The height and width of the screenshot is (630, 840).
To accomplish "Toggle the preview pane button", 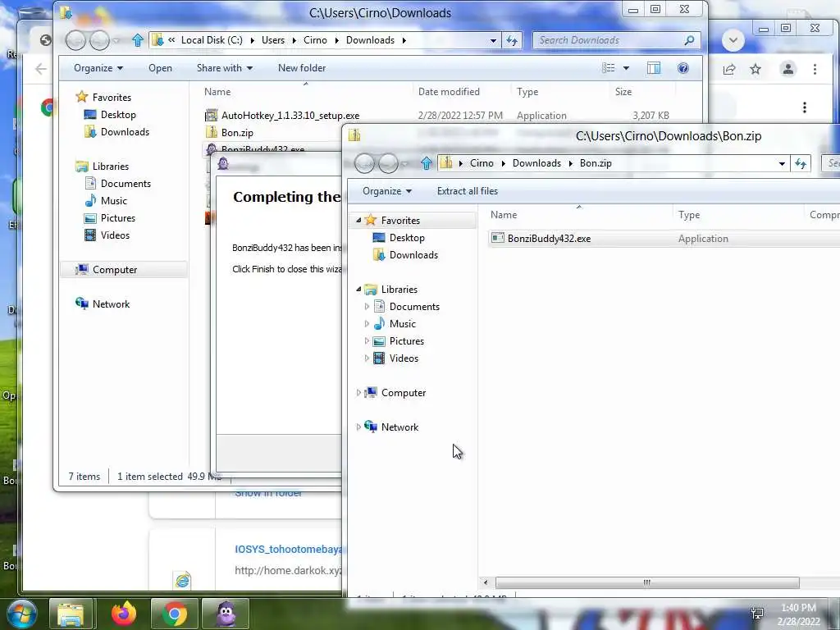I will [x=654, y=68].
